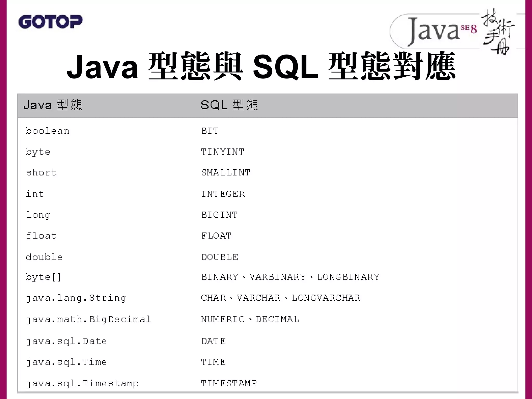Click 'VARBINARY' in the byte[] row
The width and height of the screenshot is (532, 399).
point(278,277)
